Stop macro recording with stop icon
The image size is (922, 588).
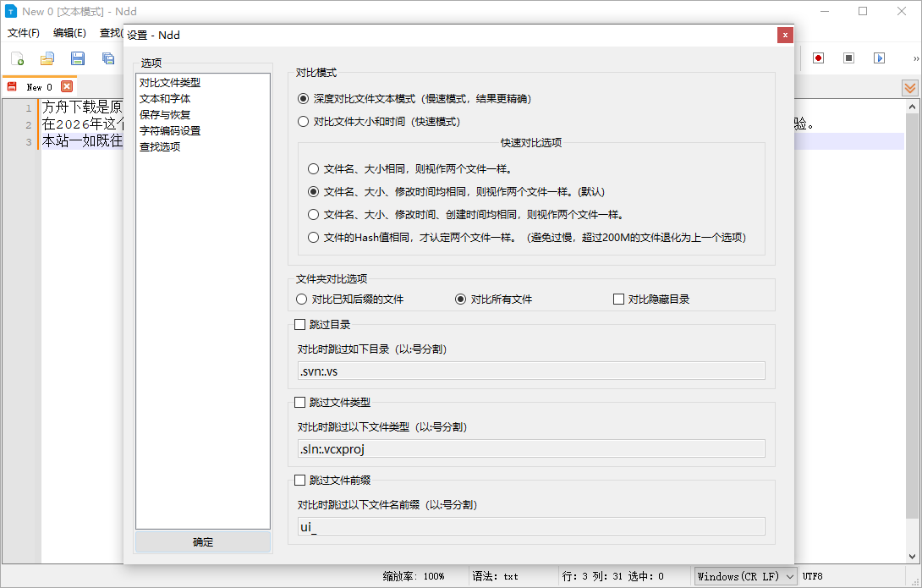[848, 58]
